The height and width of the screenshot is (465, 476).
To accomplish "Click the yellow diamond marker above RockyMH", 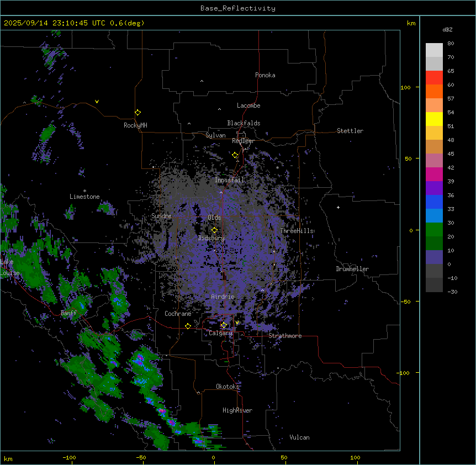I will (137, 113).
